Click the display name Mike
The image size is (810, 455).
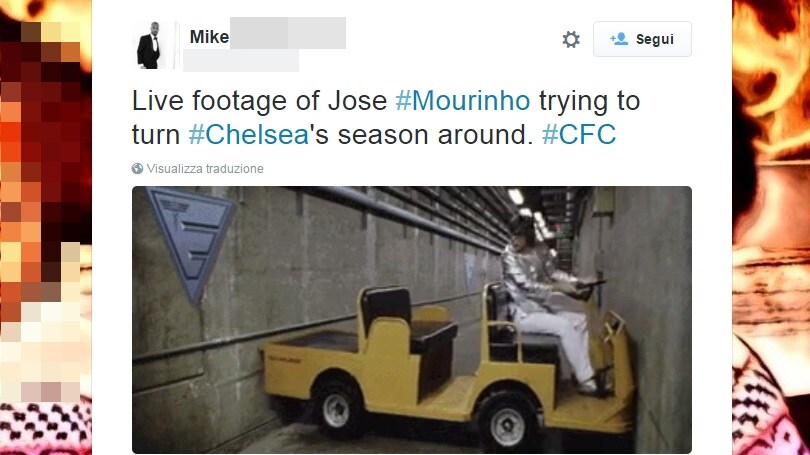pyautogui.click(x=209, y=37)
